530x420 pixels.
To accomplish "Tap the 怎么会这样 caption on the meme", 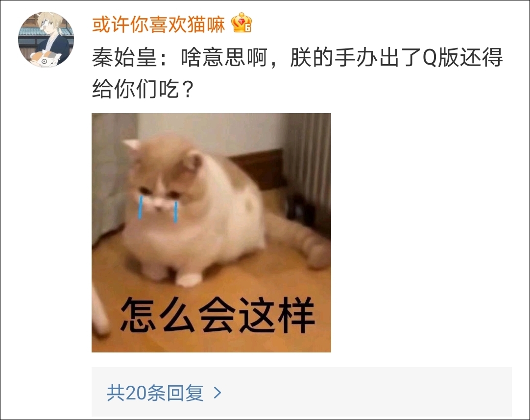I will point(217,315).
